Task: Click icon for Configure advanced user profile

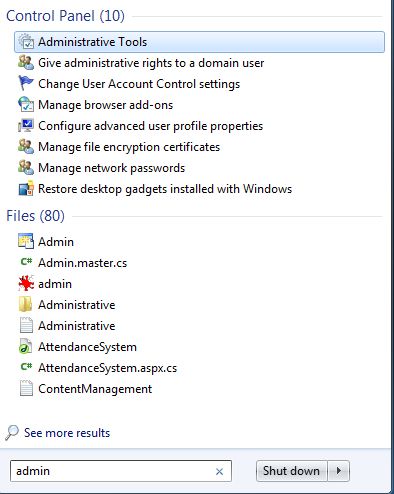Action: [26, 126]
